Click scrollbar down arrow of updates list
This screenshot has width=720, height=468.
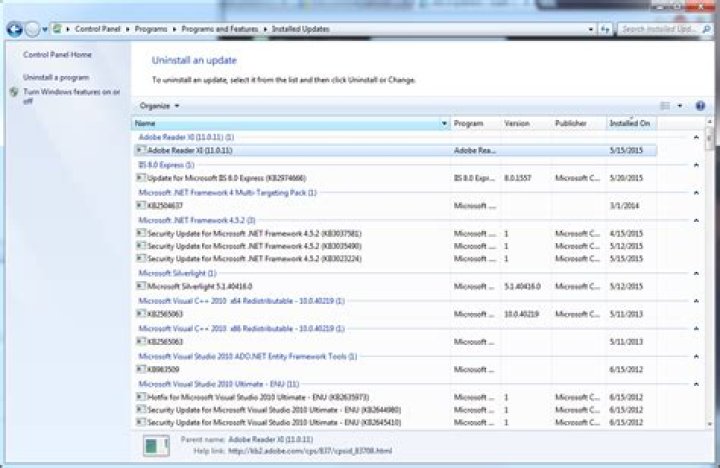point(710,425)
